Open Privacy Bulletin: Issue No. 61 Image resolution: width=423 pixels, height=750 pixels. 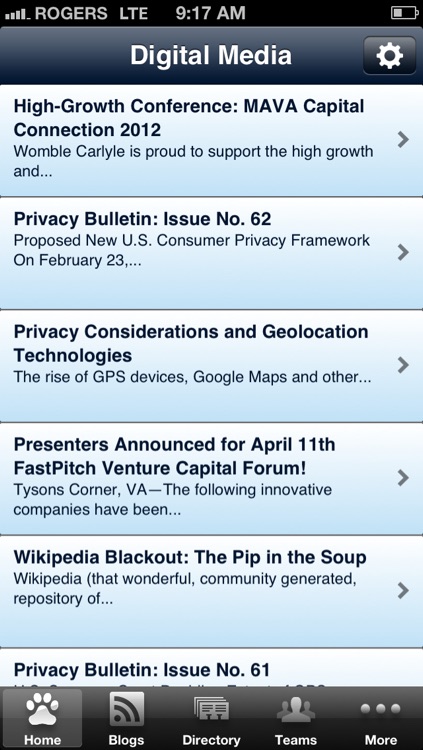pyautogui.click(x=142, y=670)
